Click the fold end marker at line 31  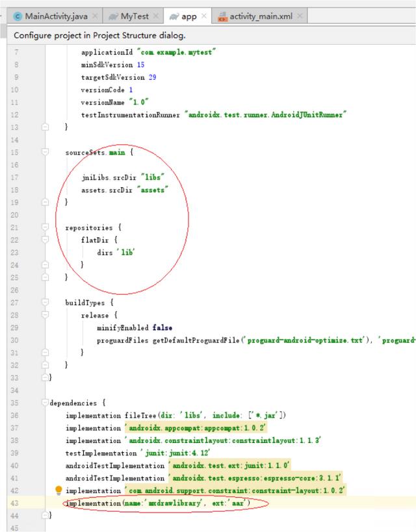pos(45,353)
